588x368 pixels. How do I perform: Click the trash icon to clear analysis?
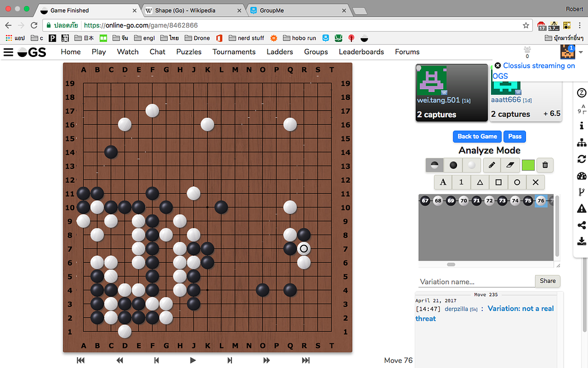click(x=545, y=165)
